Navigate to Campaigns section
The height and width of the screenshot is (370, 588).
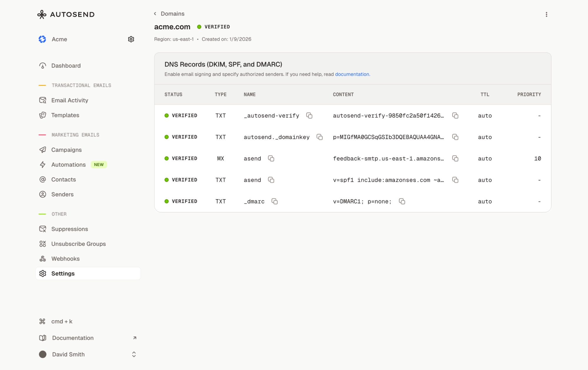pyautogui.click(x=66, y=150)
